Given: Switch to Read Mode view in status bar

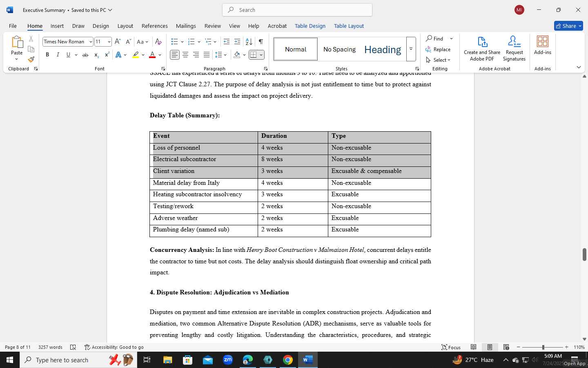Looking at the screenshot, I should pos(474,347).
